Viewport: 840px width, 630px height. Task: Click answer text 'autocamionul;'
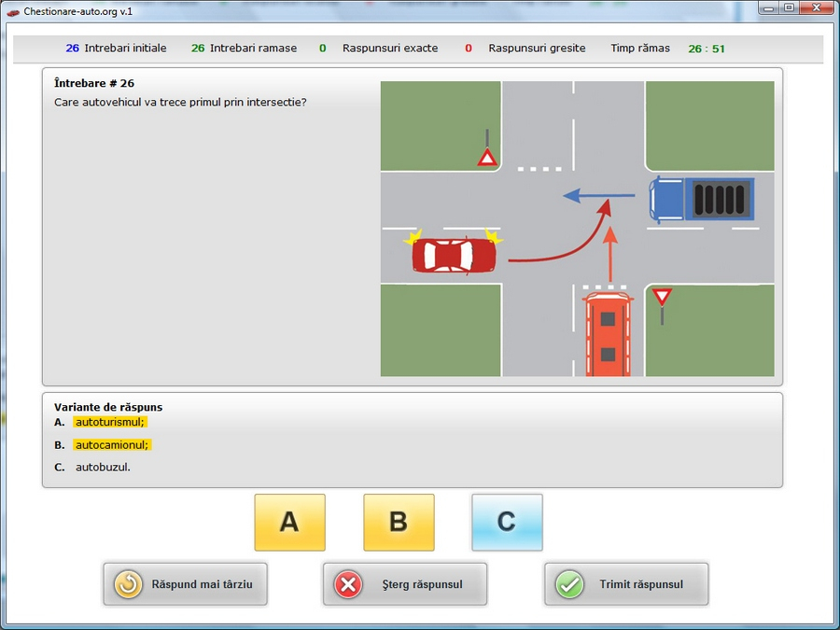tap(112, 445)
